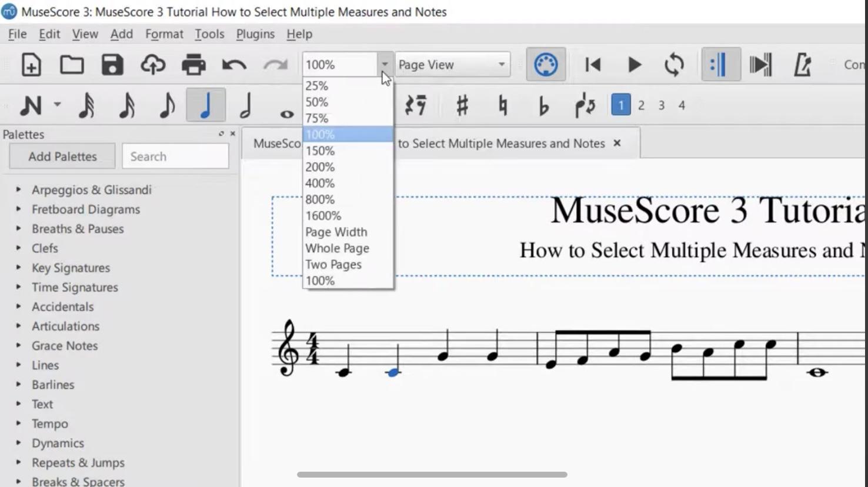Choose 50% zoom option
The height and width of the screenshot is (487, 868).
point(348,102)
